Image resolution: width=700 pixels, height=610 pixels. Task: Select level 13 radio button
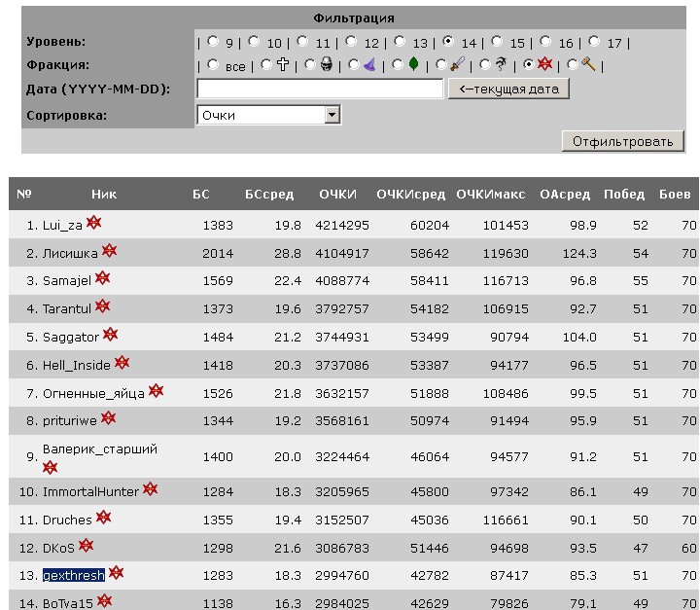(400, 42)
